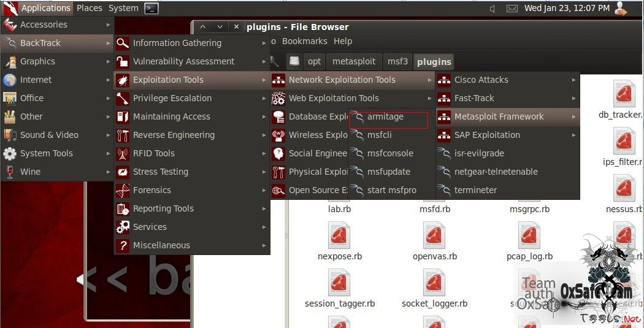Click the Exploitation Tools bug icon

click(123, 80)
